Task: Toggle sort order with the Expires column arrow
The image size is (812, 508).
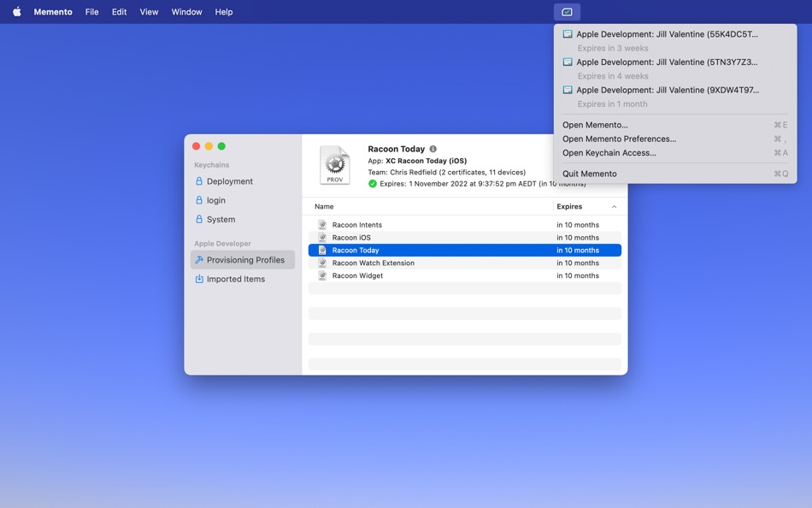Action: (x=614, y=206)
